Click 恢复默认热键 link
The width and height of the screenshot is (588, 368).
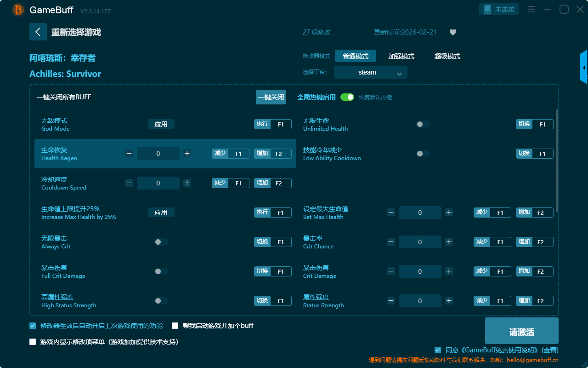pos(375,98)
